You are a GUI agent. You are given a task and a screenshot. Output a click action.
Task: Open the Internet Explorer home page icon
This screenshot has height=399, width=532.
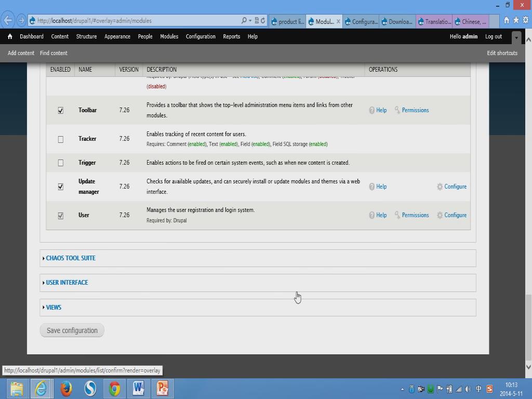point(507,20)
